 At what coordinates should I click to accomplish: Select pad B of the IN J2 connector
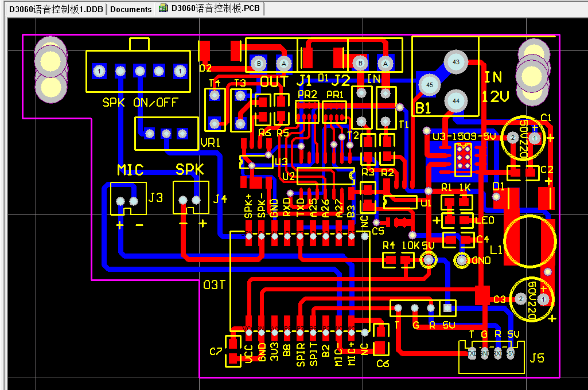click(360, 63)
